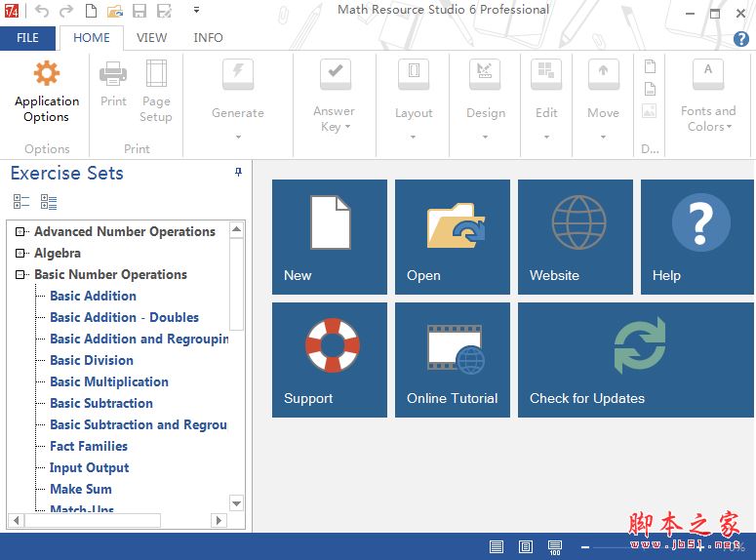Open file via quick access folder icon

tap(115, 11)
